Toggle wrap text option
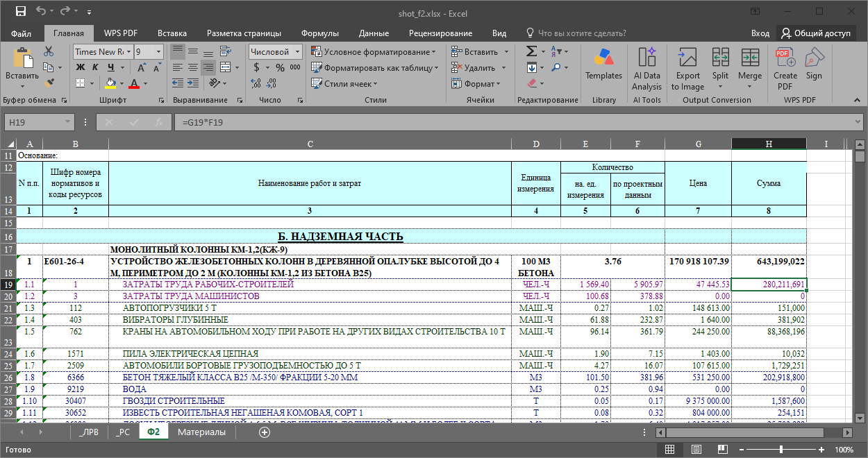868x458 pixels. point(227,51)
